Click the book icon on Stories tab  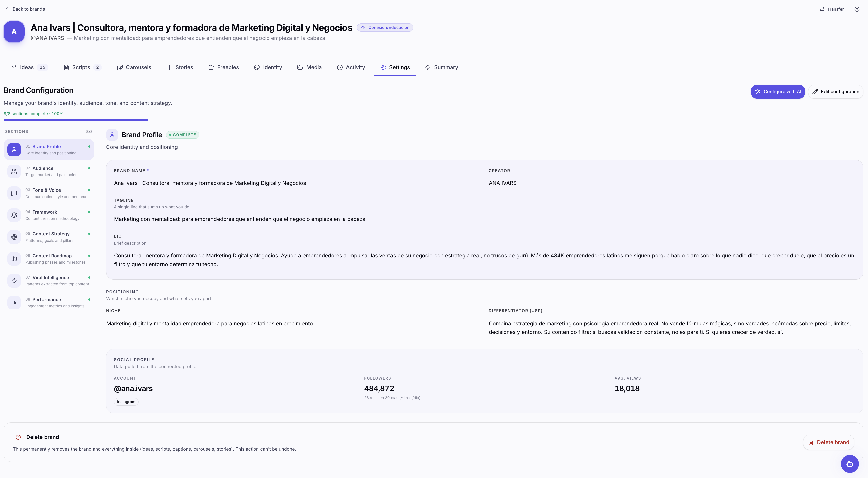(169, 67)
